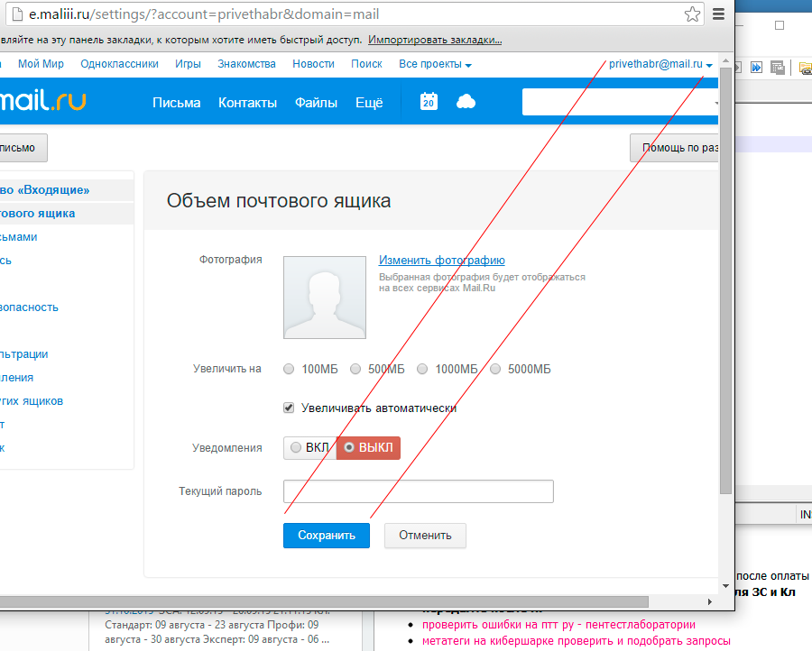This screenshot has width=812, height=651.
Task: Open Одноклассники in the top portal bar
Action: click(120, 64)
